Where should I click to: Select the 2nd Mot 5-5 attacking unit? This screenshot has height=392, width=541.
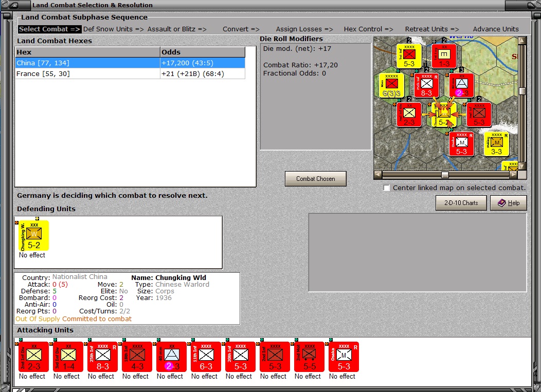(x=310, y=357)
